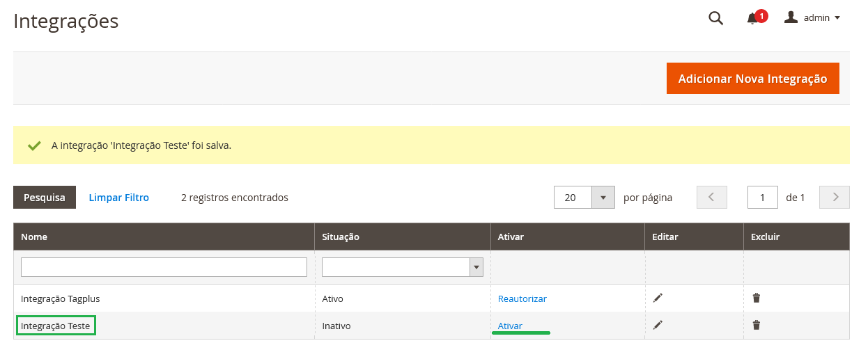This screenshot has width=868, height=359.
Task: Click the Limpar Filtro link
Action: (x=119, y=198)
